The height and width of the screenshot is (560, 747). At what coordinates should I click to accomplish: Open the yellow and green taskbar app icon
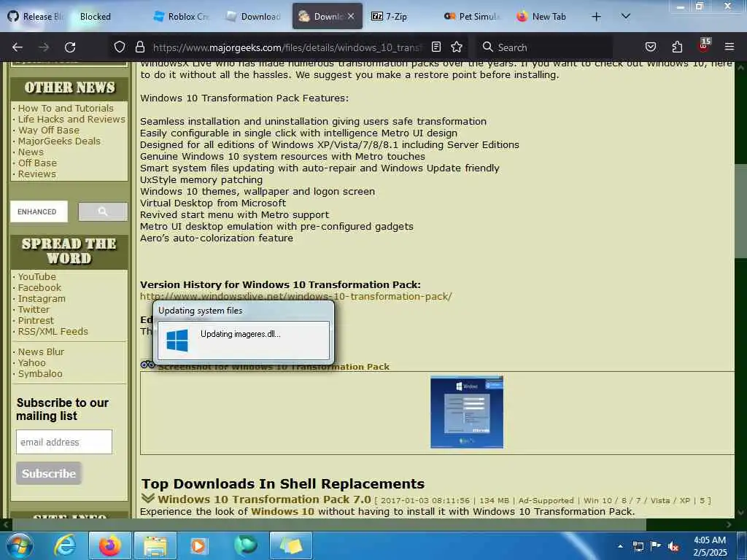click(290, 545)
